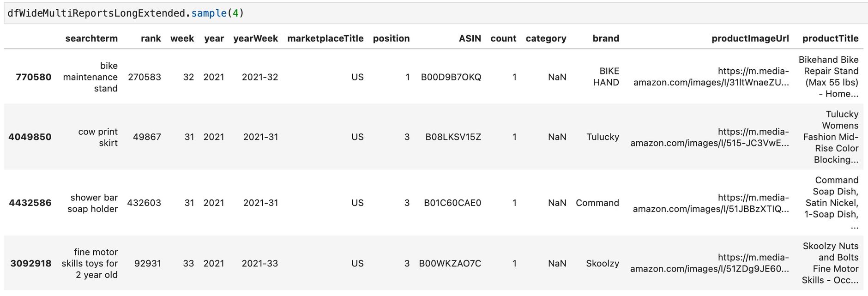Select the rank column header
868x296 pixels.
tap(151, 38)
